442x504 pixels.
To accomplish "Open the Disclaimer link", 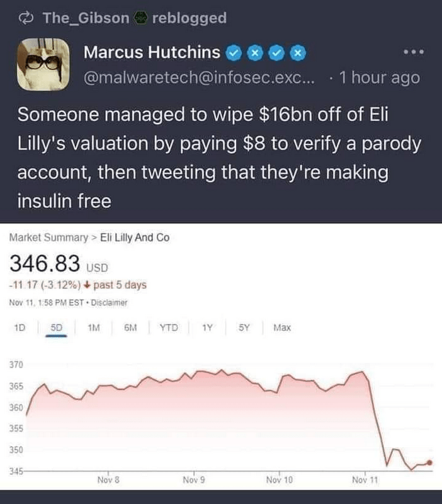I will point(110,302).
